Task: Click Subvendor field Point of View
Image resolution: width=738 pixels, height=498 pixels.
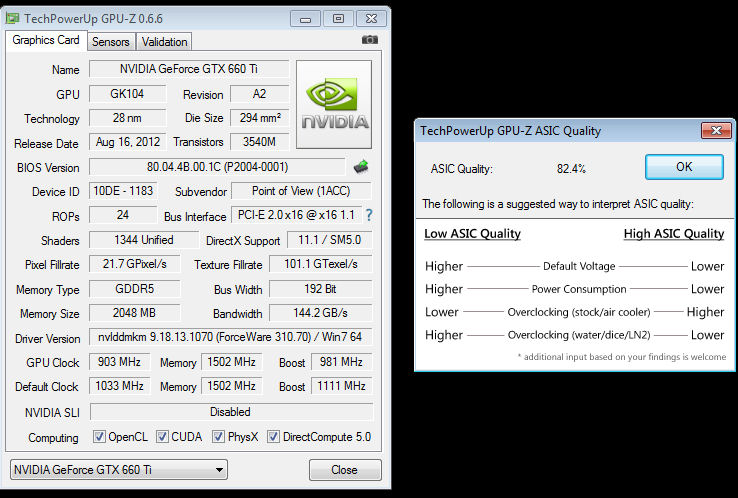Action: tap(301, 191)
